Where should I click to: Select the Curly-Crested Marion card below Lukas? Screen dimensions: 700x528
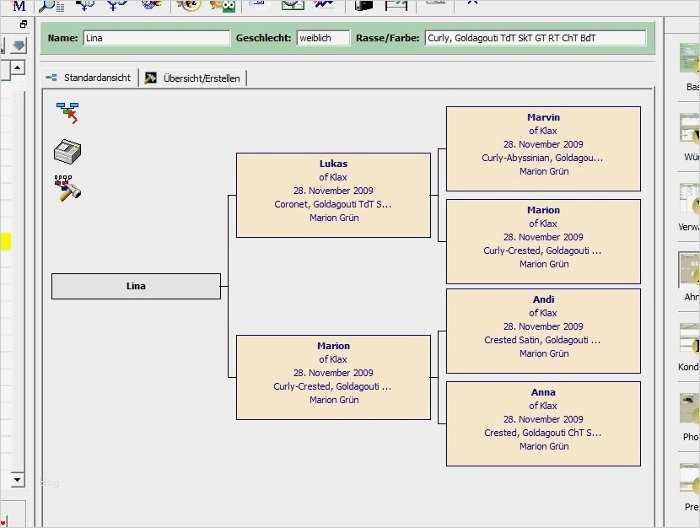(333, 377)
